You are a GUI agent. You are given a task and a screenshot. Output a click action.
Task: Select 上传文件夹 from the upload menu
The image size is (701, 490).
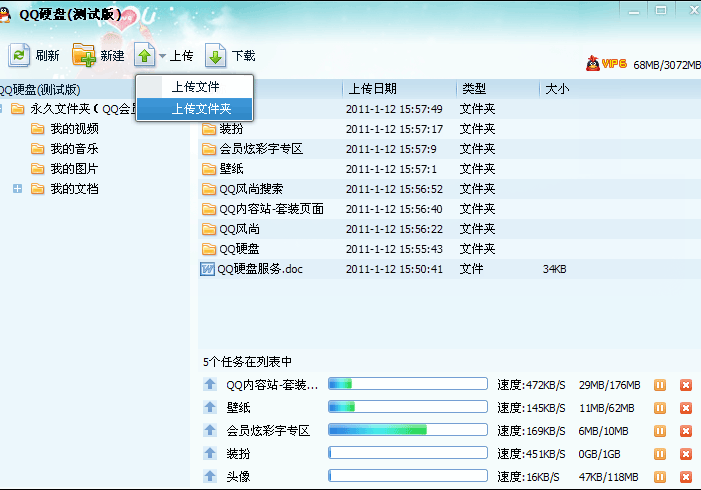click(x=195, y=109)
